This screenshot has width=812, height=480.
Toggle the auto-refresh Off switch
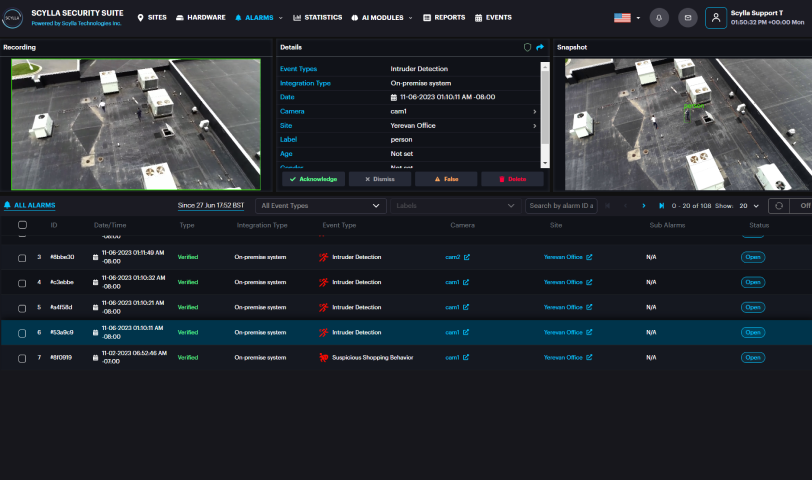(x=801, y=206)
